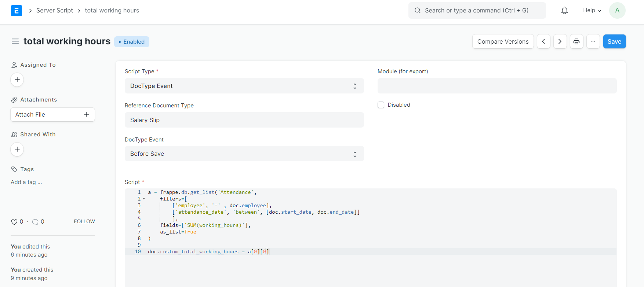Follow this document
Viewport: 644px width, 287px height.
click(x=84, y=221)
